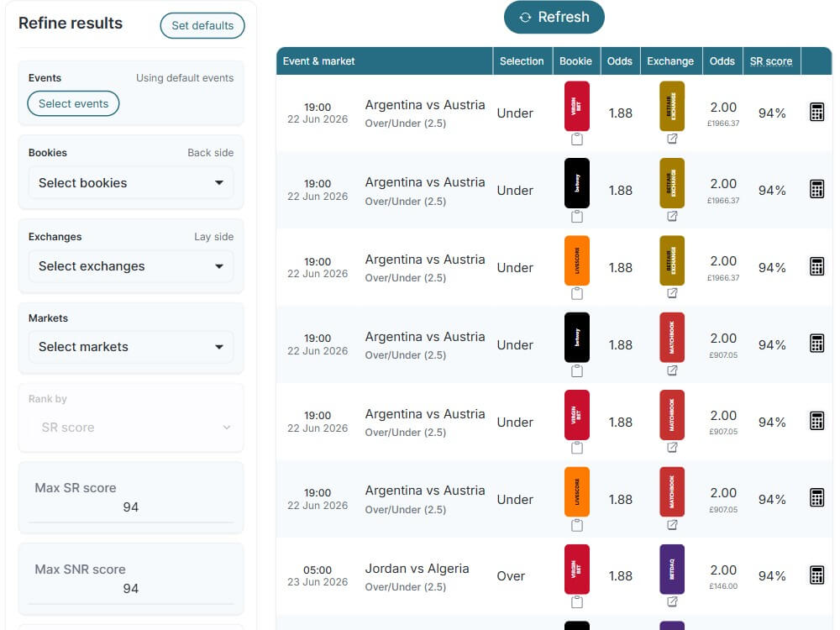840x630 pixels.
Task: Click the Set defaults button
Action: (x=202, y=26)
